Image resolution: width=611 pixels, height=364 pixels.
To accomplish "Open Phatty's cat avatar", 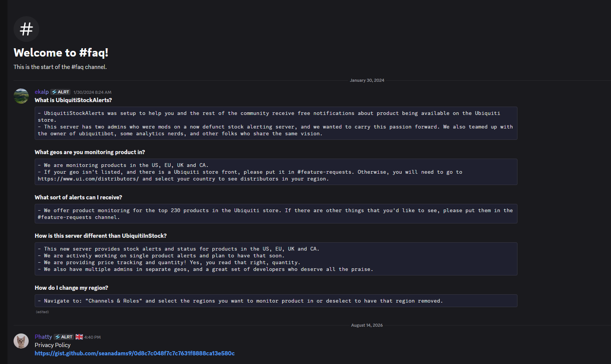I will click(21, 341).
